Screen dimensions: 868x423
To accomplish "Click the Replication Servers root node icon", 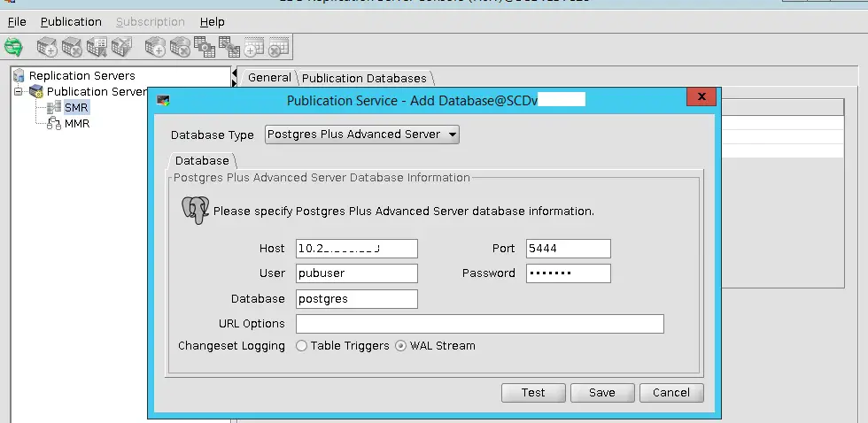I will (x=19, y=75).
